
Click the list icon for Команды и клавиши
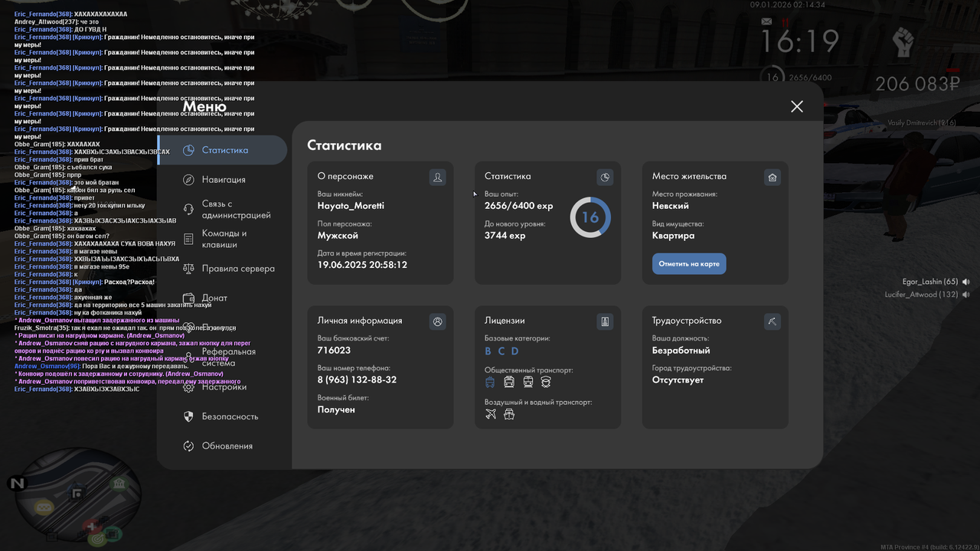[188, 239]
